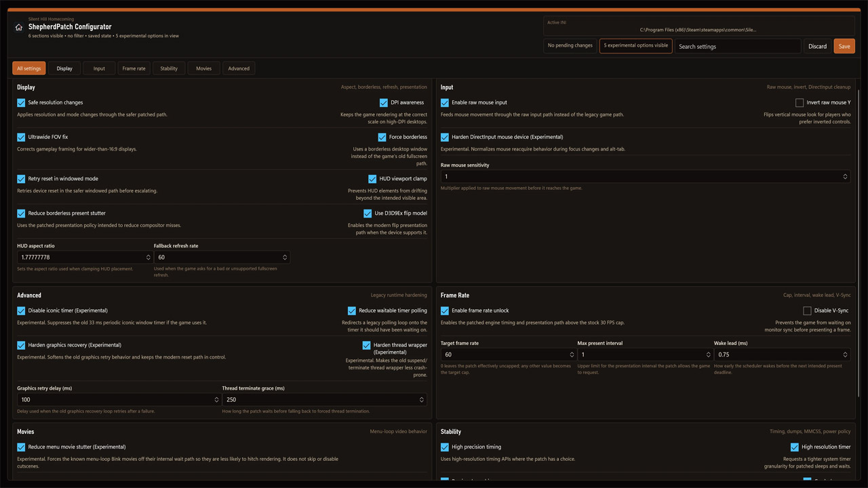Click the Save button
This screenshot has width=868, height=488.
pos(844,46)
